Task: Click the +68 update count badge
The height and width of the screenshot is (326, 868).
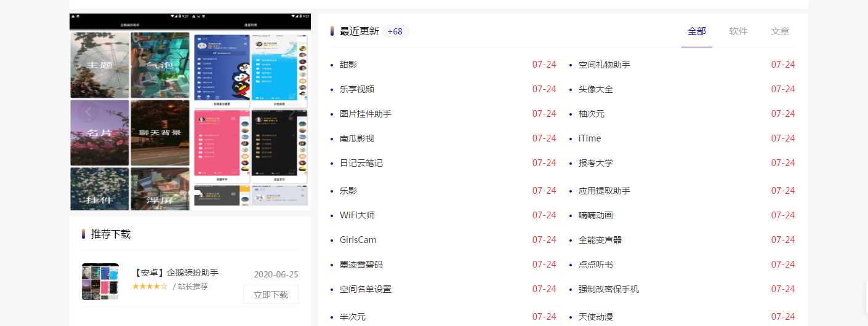Action: 395,31
